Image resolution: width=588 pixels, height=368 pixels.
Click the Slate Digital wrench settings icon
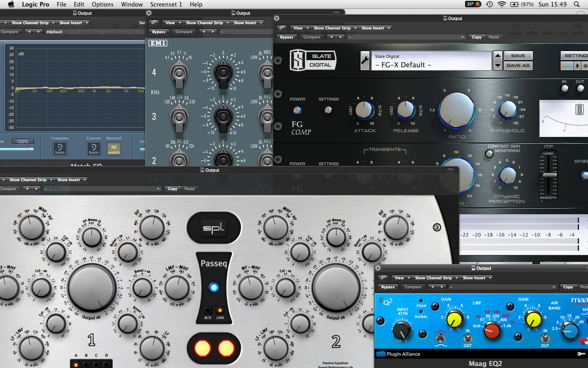tap(365, 61)
